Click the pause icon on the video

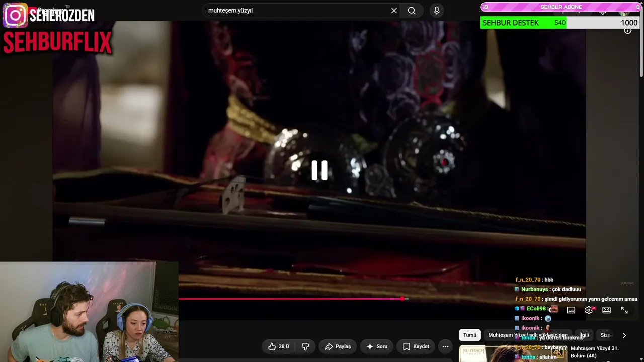[319, 170]
